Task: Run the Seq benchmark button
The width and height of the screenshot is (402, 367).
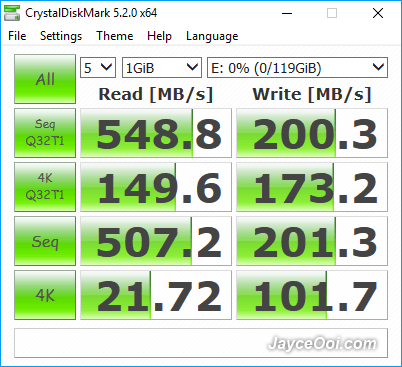Action: click(45, 241)
